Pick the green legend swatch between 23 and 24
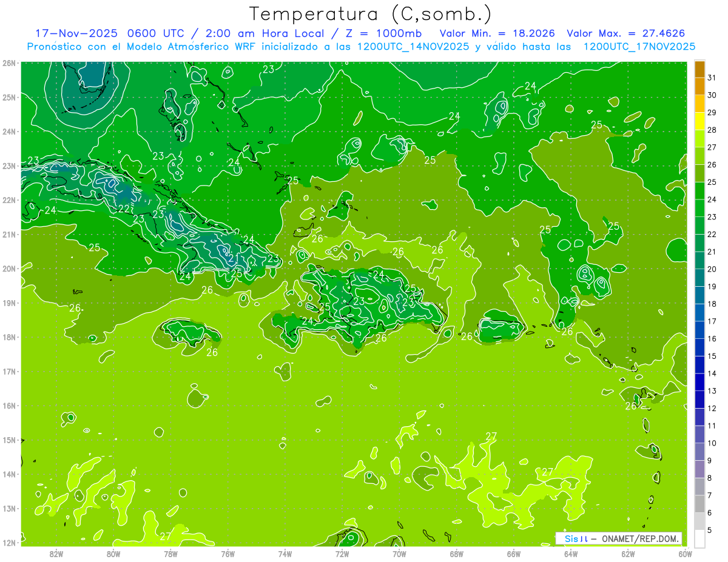Image resolution: width=728 pixels, height=562 pixels. [699, 209]
